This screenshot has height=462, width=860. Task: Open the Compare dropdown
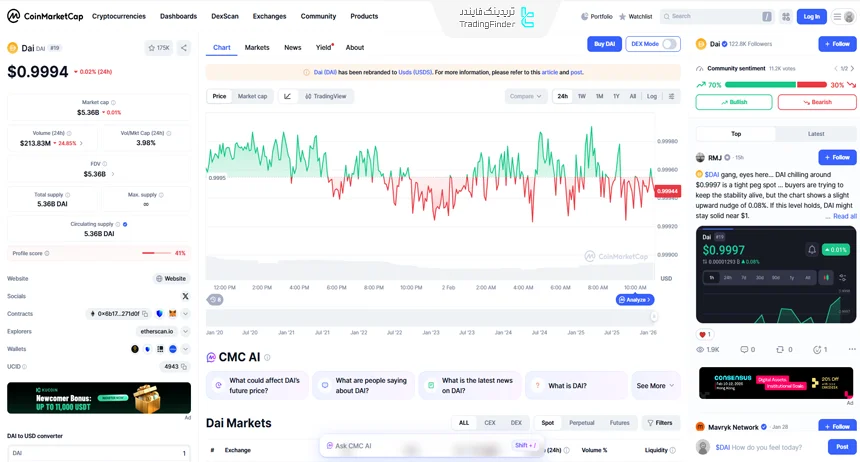point(525,96)
